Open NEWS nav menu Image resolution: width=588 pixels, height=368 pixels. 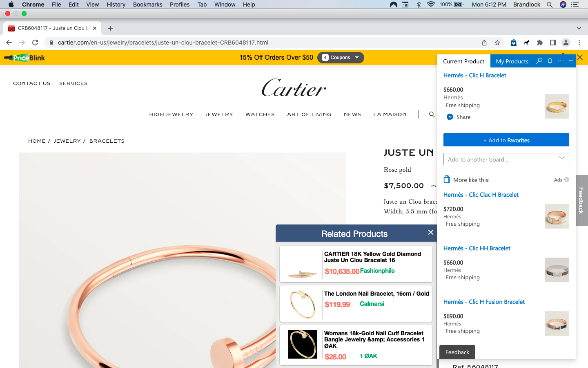tap(352, 114)
